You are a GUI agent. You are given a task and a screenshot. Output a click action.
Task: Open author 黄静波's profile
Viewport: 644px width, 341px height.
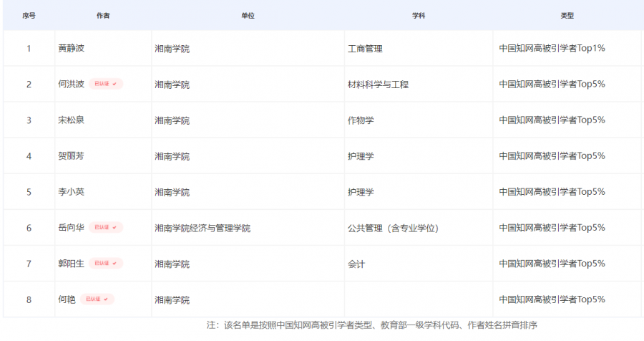71,49
